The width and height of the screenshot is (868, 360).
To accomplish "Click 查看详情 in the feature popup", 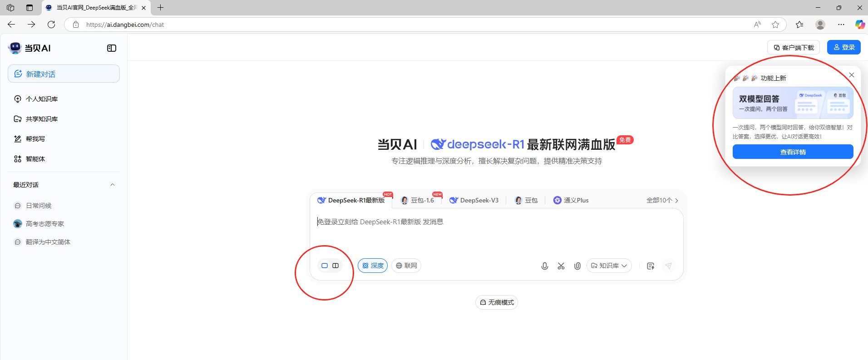I will point(793,152).
